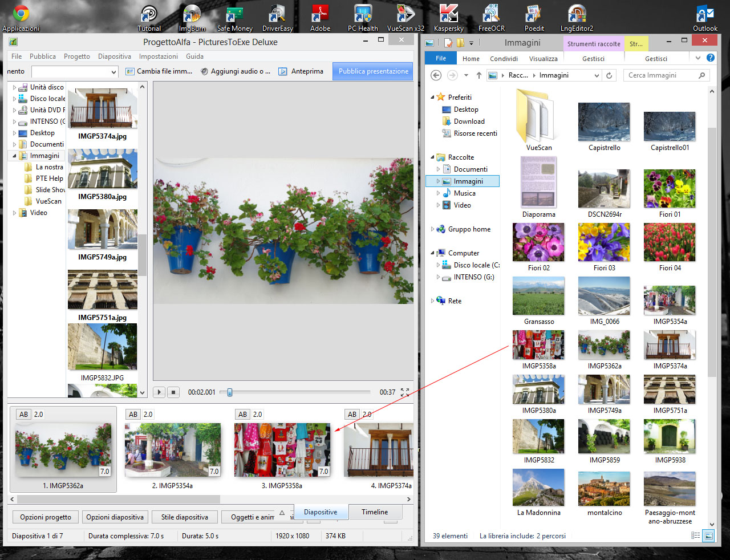This screenshot has height=560, width=730.
Task: Click the Anteprima preview icon in the toolbar
Action: [283, 71]
